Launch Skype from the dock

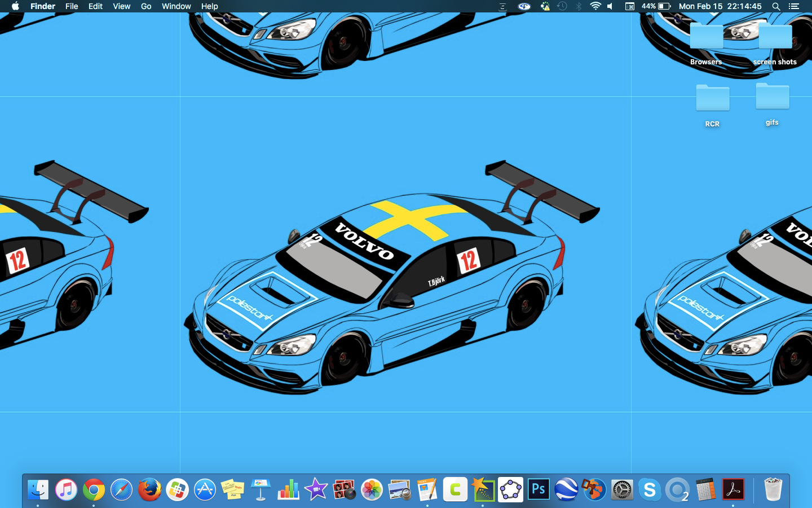click(650, 489)
